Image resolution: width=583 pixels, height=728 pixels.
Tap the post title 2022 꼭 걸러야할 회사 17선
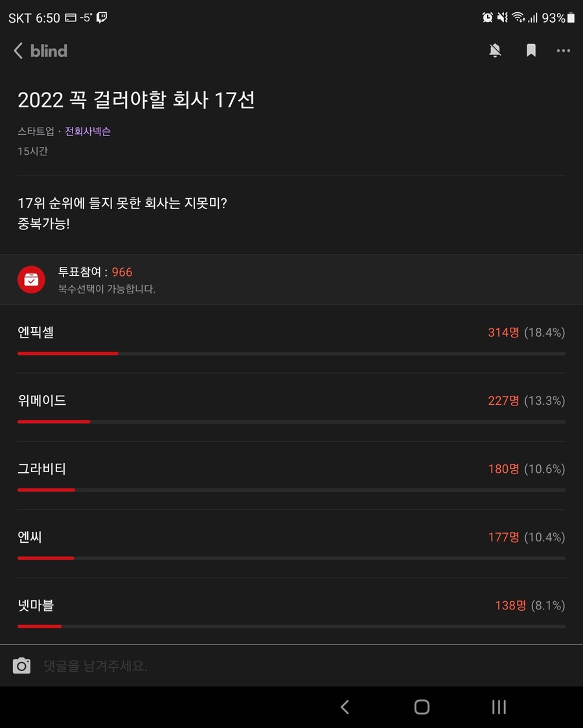136,100
